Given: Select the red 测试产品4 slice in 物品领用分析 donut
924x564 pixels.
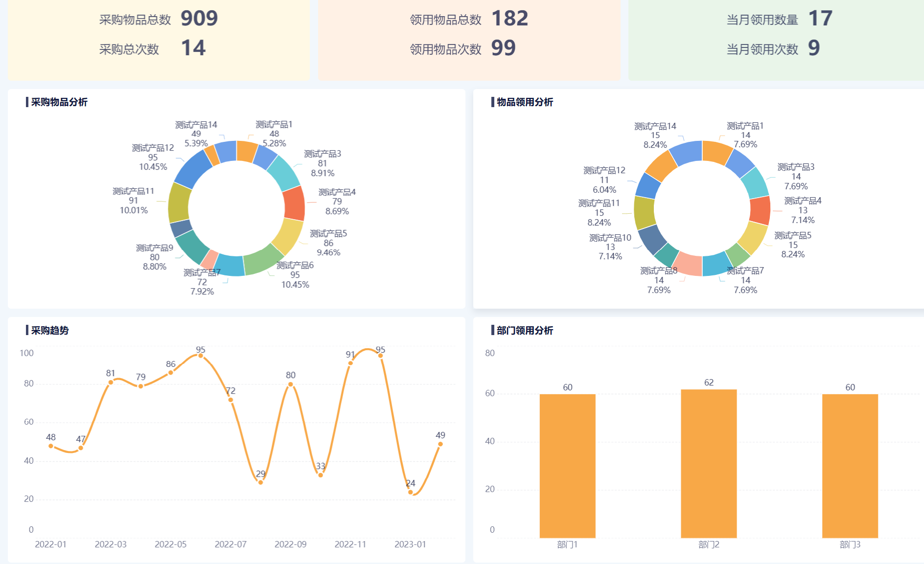Looking at the screenshot, I should point(760,211).
